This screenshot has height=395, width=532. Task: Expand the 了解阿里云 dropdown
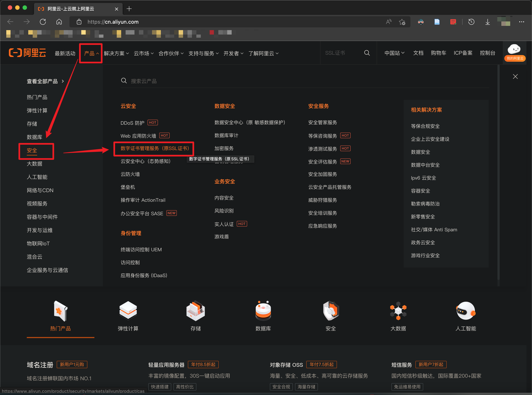tap(263, 53)
